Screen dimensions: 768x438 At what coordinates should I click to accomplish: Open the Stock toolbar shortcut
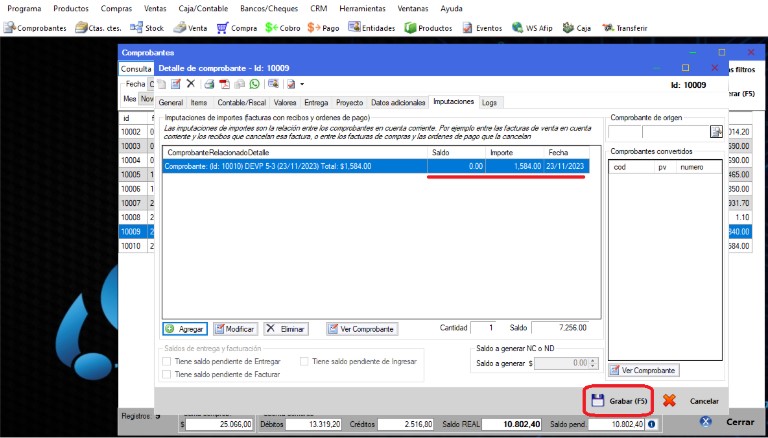(147, 28)
